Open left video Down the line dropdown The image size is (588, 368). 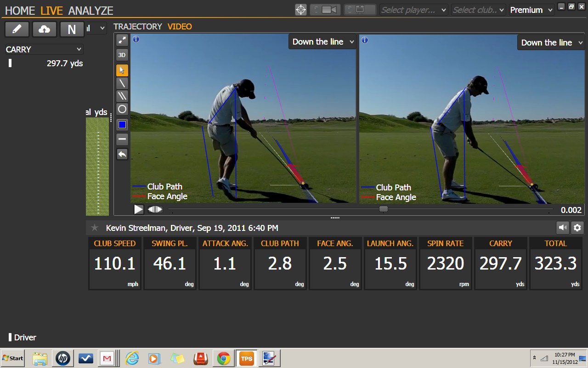coord(323,42)
